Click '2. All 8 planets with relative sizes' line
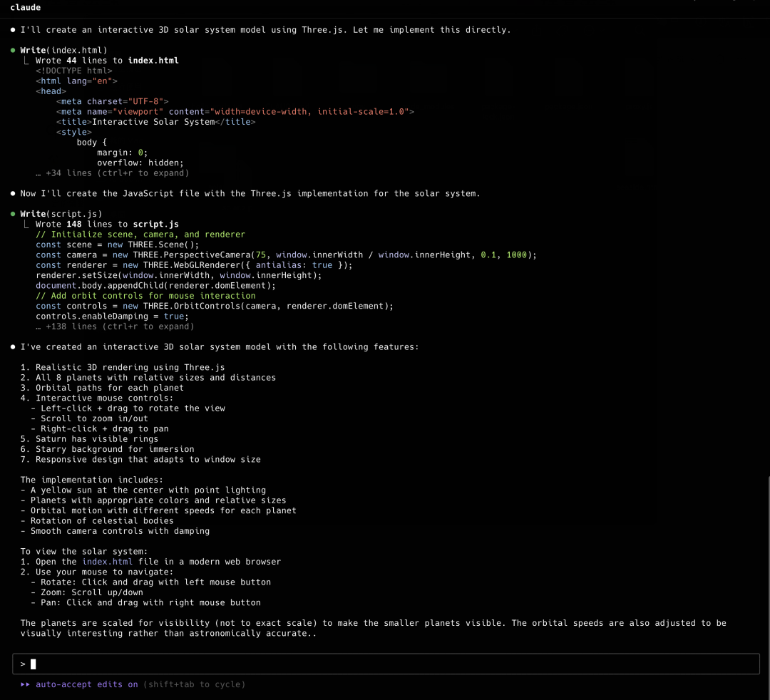 [148, 378]
